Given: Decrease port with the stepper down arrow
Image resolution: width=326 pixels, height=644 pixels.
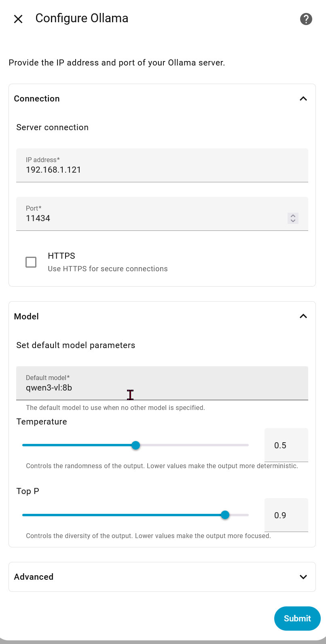Looking at the screenshot, I should (293, 221).
